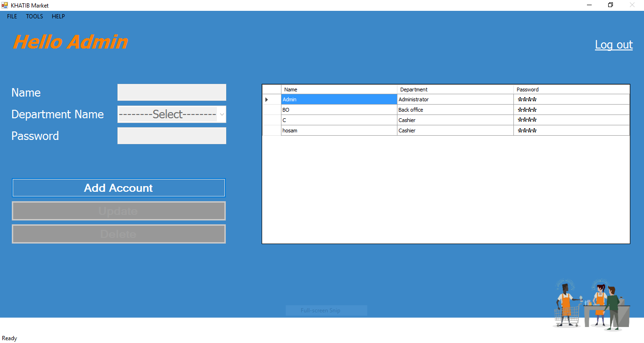
Task: Select the Admin name cell
Action: (339, 99)
